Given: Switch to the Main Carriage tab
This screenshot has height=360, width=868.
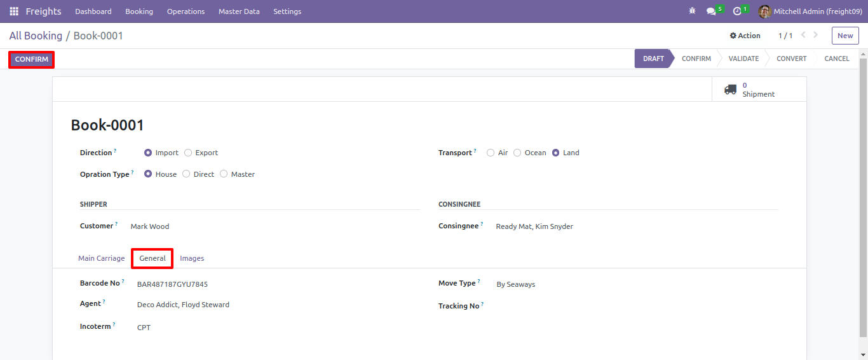Looking at the screenshot, I should coord(101,258).
